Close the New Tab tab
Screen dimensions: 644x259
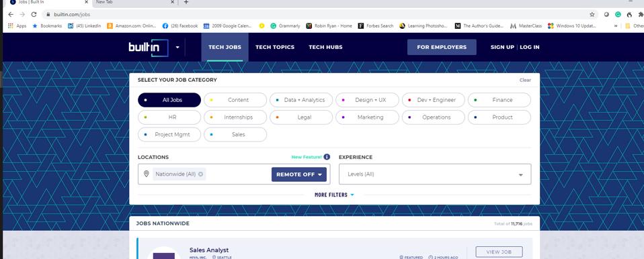coord(173,3)
